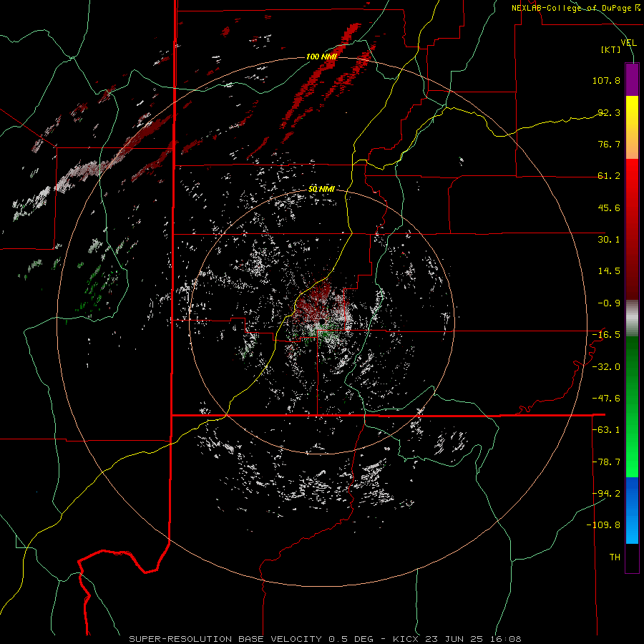
Task: Click SUPER-RESOLUTION BASE VELOCITY caption text
Action: click(225, 639)
